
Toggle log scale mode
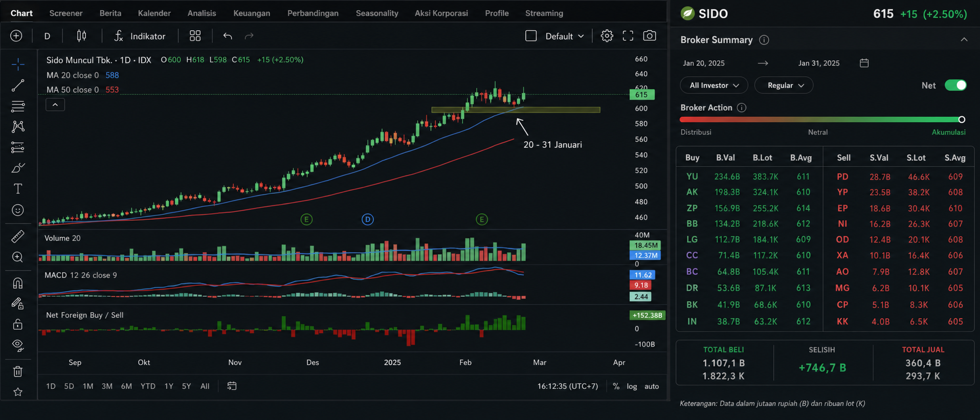tap(632, 386)
